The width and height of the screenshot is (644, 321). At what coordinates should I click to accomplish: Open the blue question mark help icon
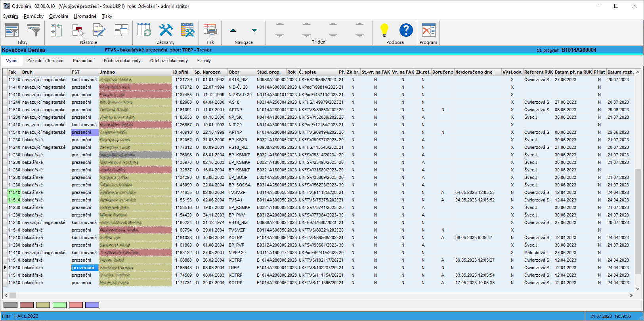pyautogui.click(x=406, y=30)
